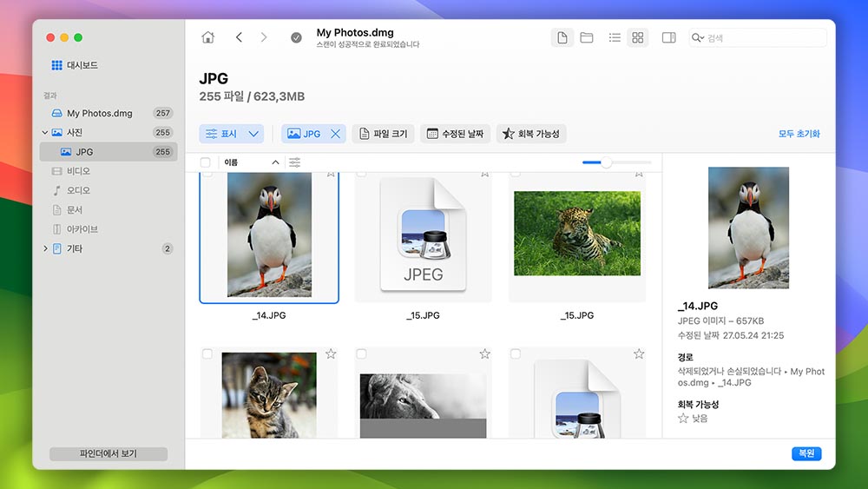
Task: Remove the JPG filter with X
Action: tap(335, 134)
